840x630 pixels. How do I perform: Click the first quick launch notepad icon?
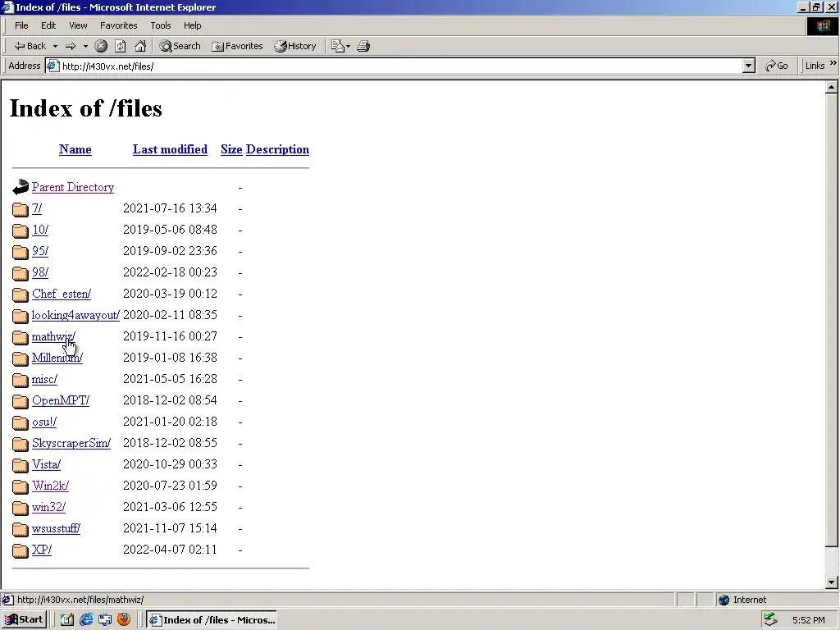tap(67, 620)
